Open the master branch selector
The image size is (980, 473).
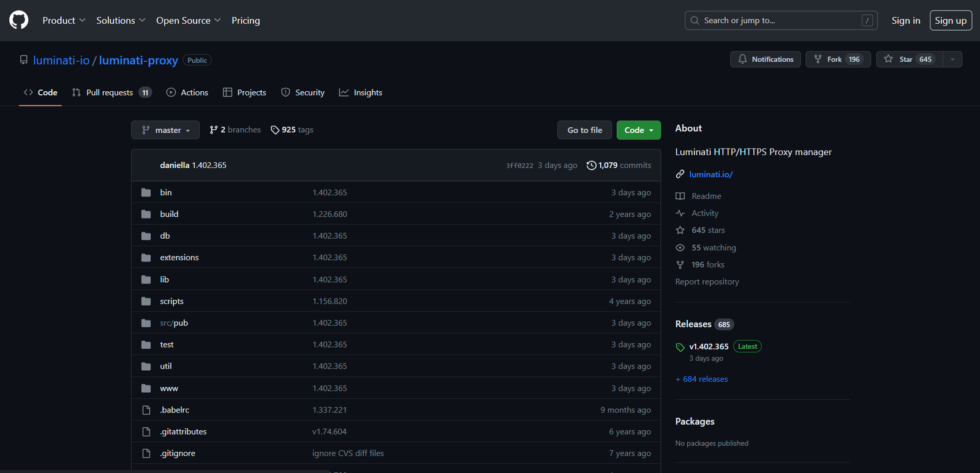pyautogui.click(x=165, y=130)
